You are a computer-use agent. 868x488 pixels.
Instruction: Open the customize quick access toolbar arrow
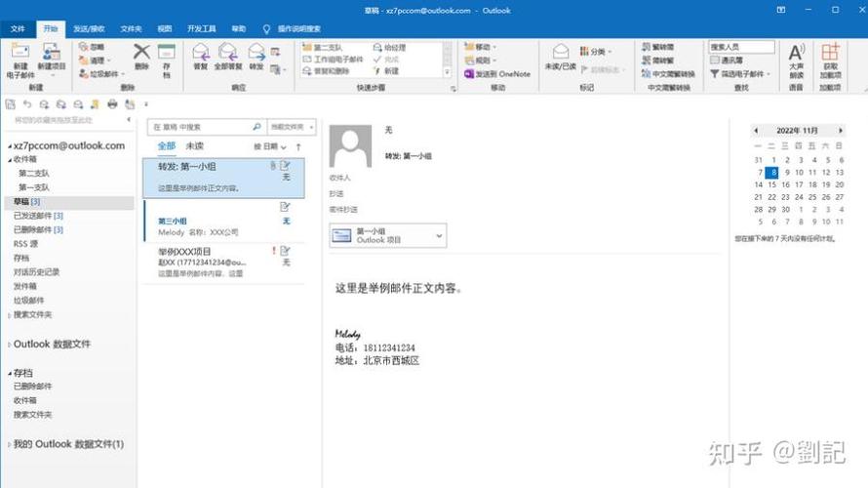coord(146,104)
